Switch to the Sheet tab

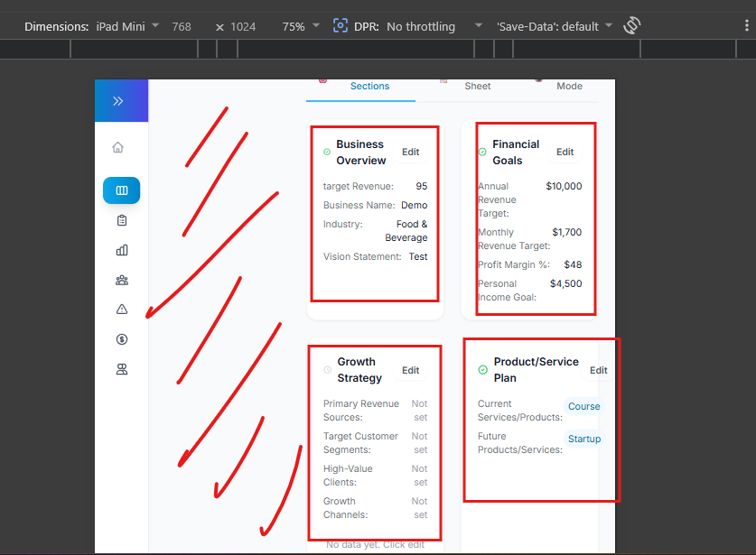[477, 87]
